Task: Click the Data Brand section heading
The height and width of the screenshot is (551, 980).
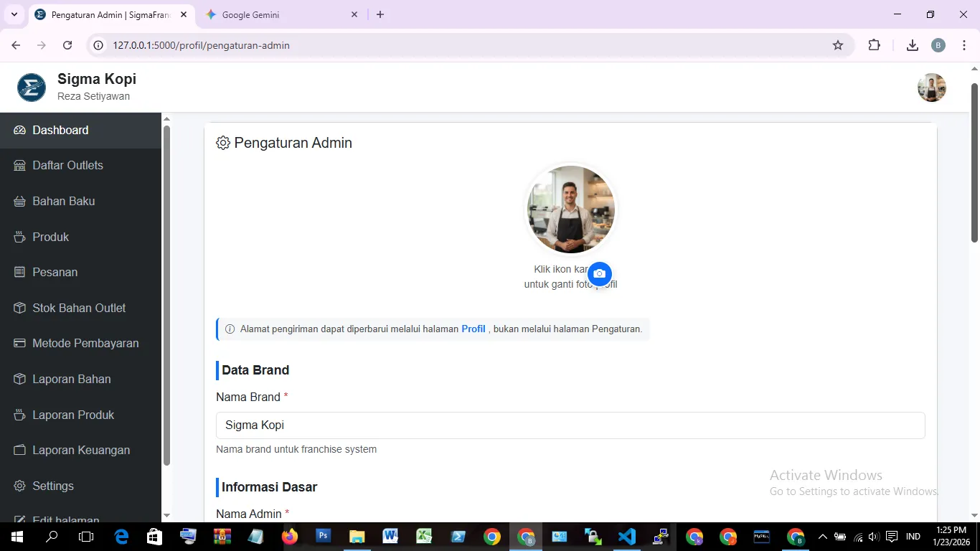Action: click(x=255, y=370)
